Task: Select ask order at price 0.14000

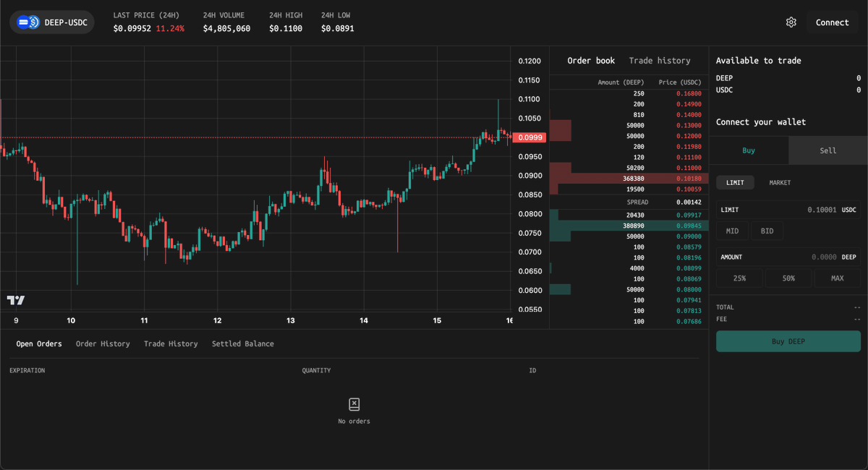Action: click(629, 115)
